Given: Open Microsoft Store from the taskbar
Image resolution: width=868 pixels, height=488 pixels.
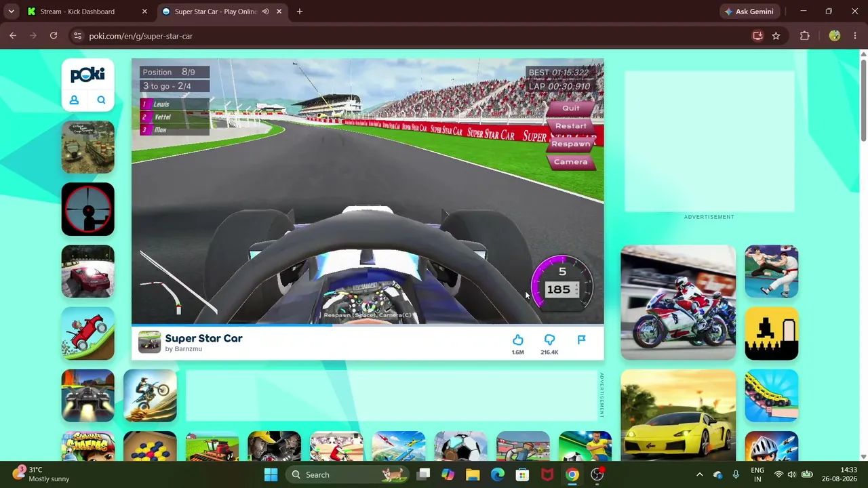Looking at the screenshot, I should 522,474.
